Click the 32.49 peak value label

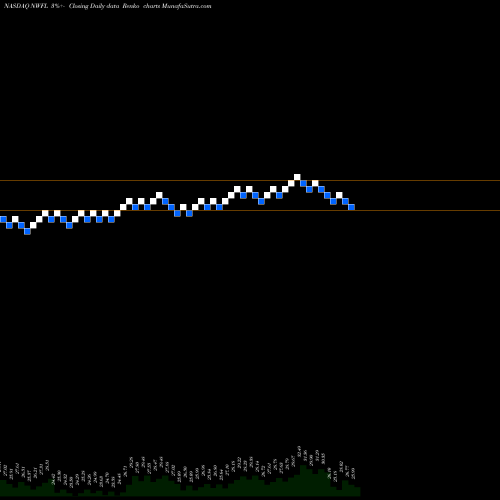point(299,451)
